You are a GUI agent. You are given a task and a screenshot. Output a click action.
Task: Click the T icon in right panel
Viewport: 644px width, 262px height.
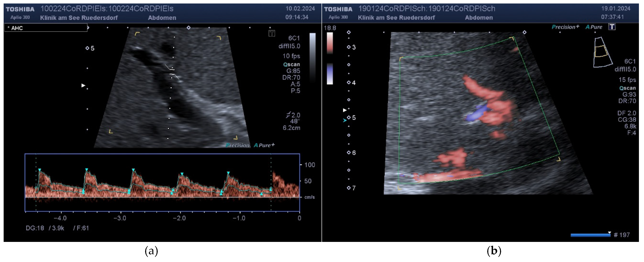pos(612,27)
